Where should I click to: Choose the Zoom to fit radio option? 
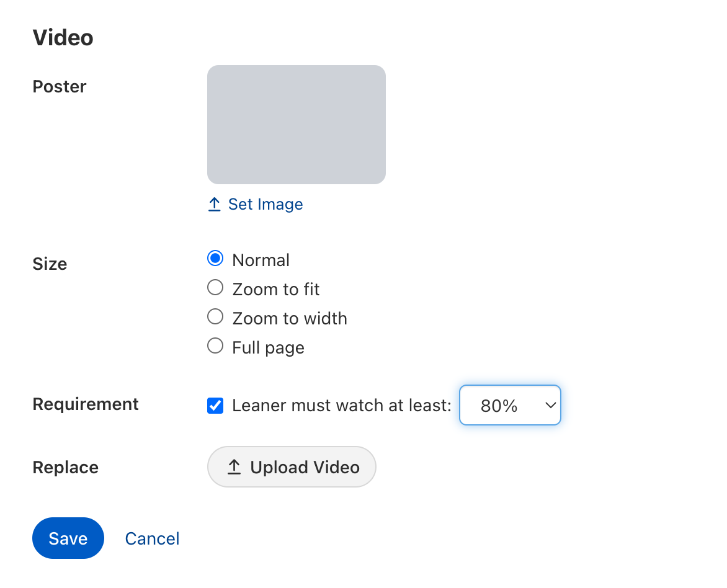pyautogui.click(x=215, y=288)
